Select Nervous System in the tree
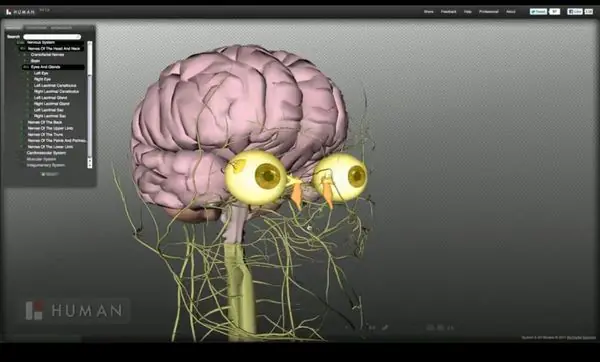The image size is (600, 362). point(41,42)
